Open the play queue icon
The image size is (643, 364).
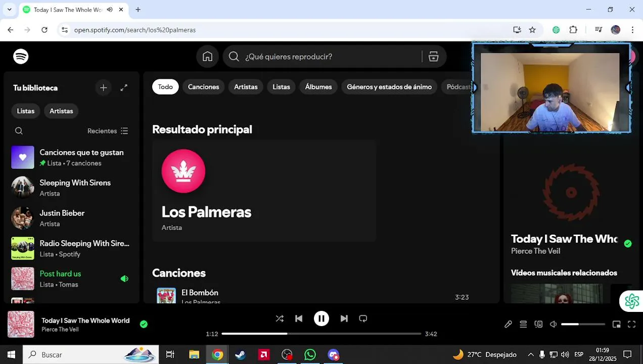(523, 324)
